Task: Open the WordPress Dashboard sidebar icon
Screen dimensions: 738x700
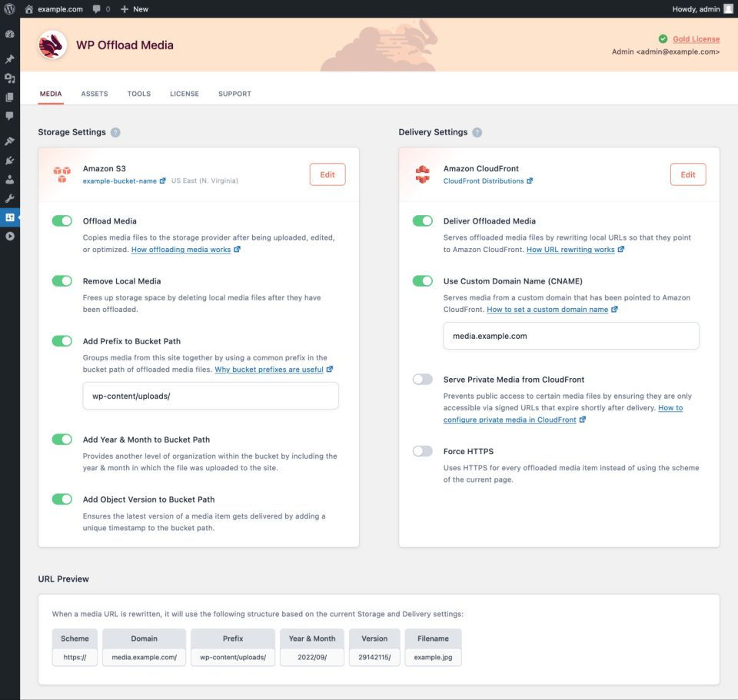Action: [9, 35]
